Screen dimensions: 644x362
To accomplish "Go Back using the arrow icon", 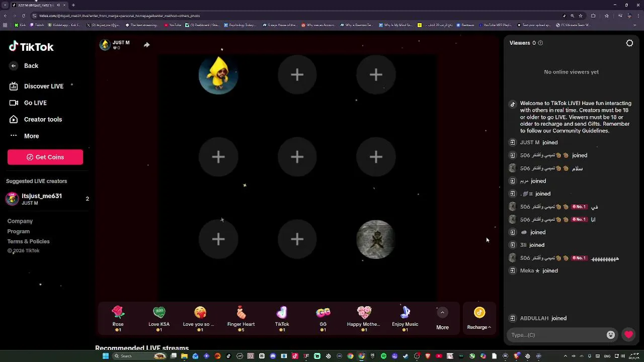I will (14, 66).
